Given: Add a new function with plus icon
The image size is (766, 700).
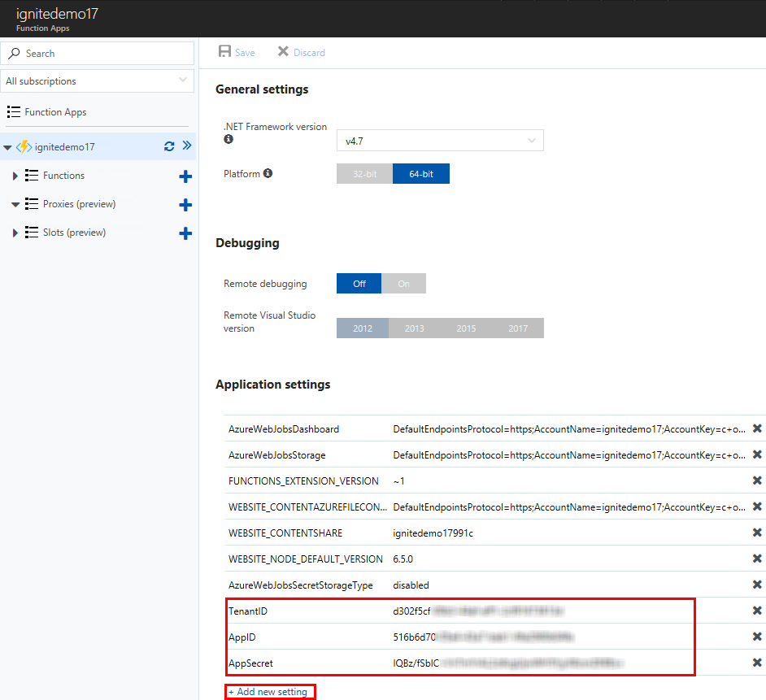Looking at the screenshot, I should click(x=185, y=176).
